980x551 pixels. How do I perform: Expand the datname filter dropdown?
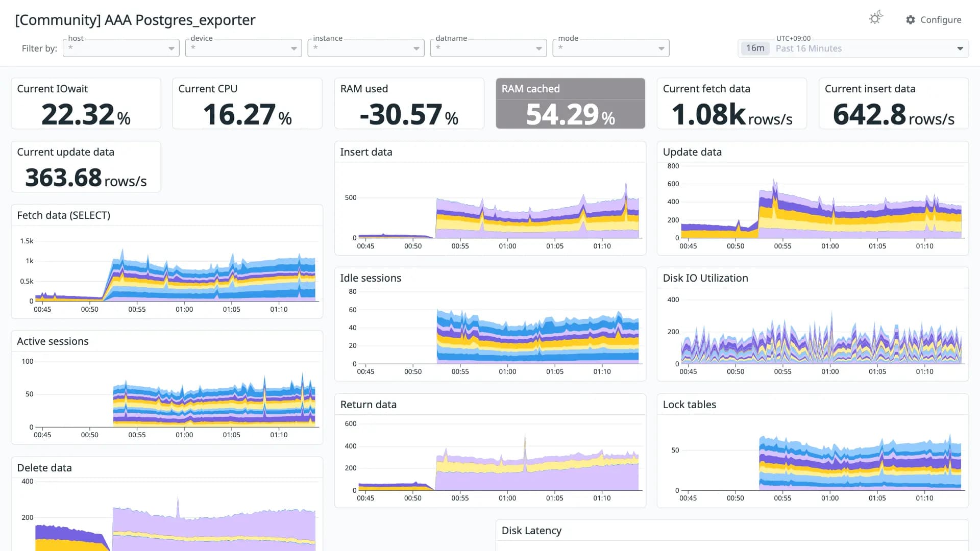click(488, 48)
